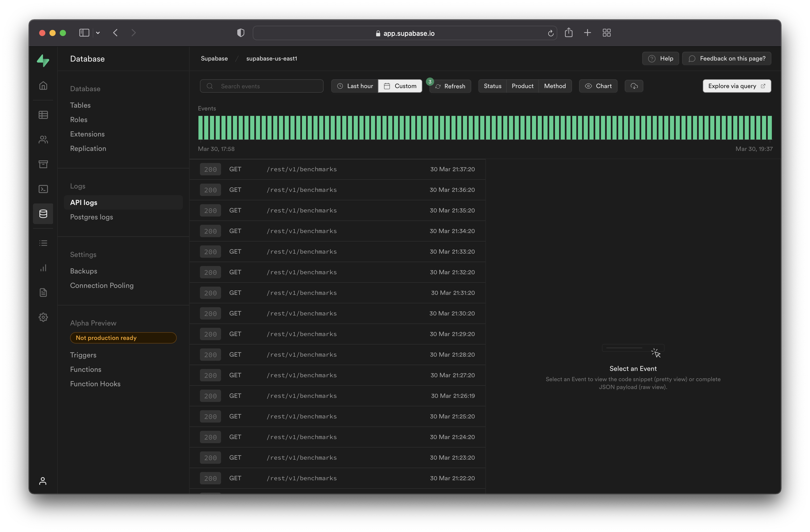Click the Supabase lightning logo
Viewport: 810px width, 532px height.
click(43, 61)
